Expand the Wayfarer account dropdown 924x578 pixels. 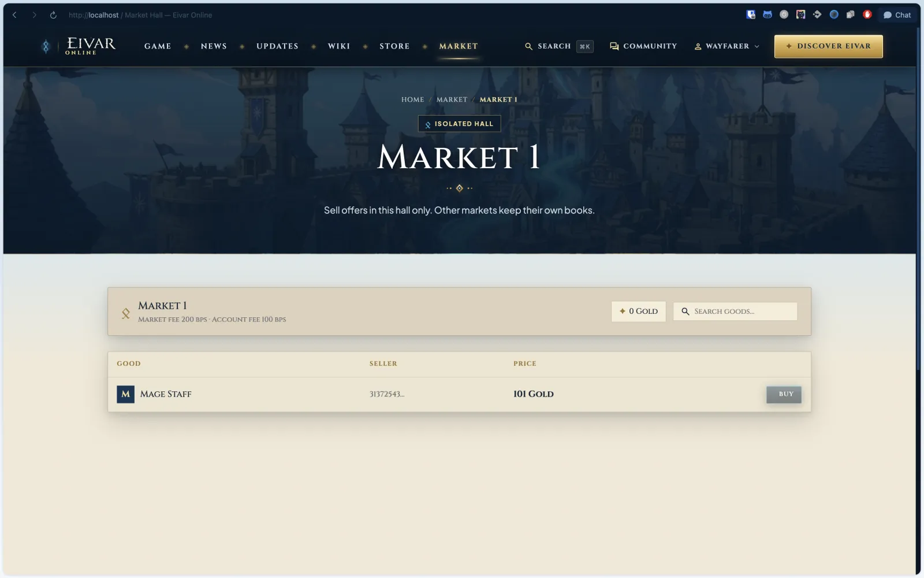point(726,46)
